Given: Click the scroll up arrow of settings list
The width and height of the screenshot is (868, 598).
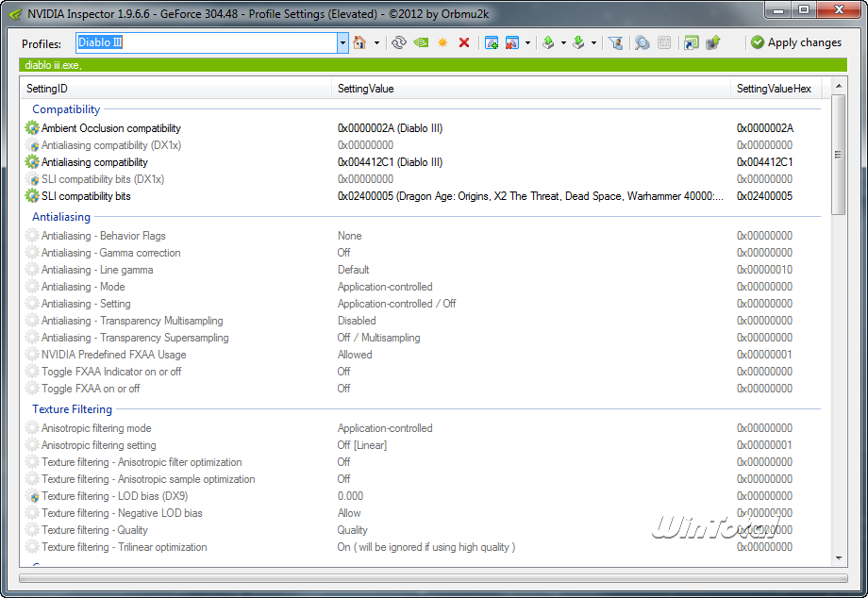Looking at the screenshot, I should [x=839, y=86].
